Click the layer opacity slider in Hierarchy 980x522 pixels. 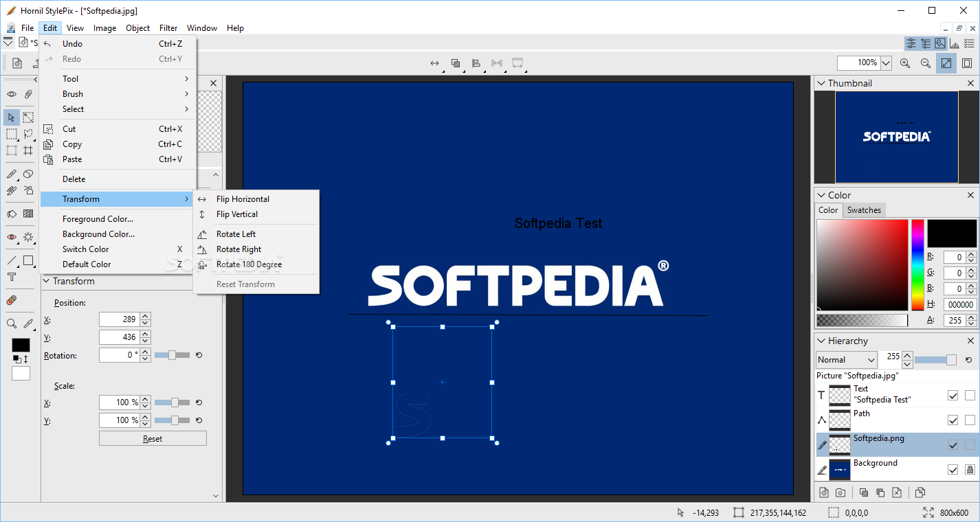936,360
